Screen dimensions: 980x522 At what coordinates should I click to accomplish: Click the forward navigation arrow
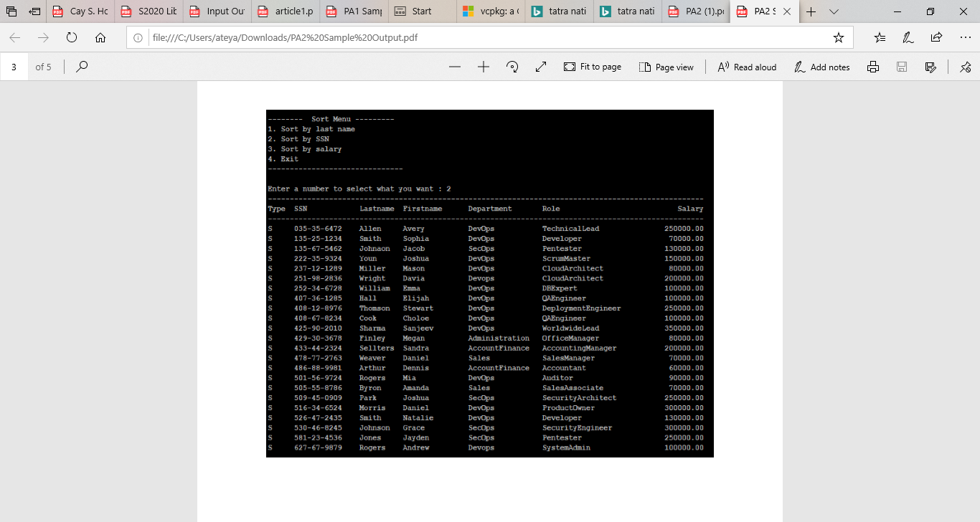pos(43,38)
